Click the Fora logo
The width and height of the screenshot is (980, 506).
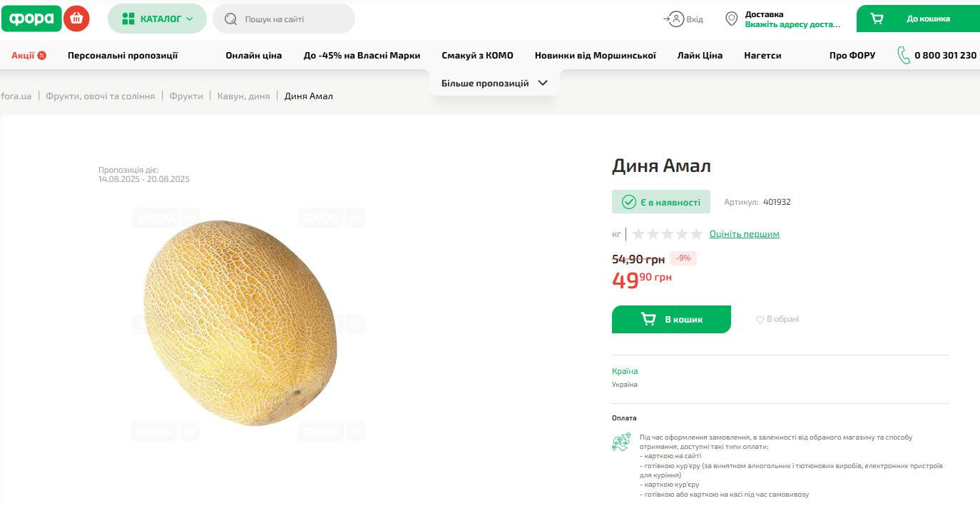click(x=31, y=19)
